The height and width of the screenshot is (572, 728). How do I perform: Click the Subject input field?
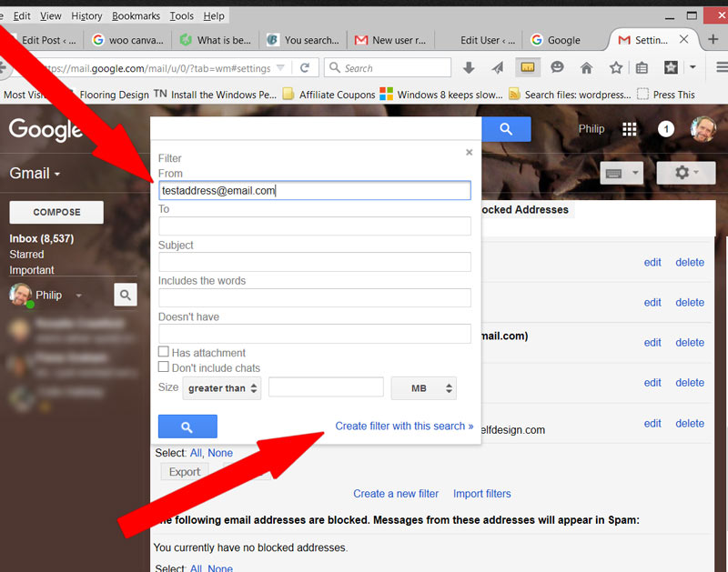click(315, 262)
